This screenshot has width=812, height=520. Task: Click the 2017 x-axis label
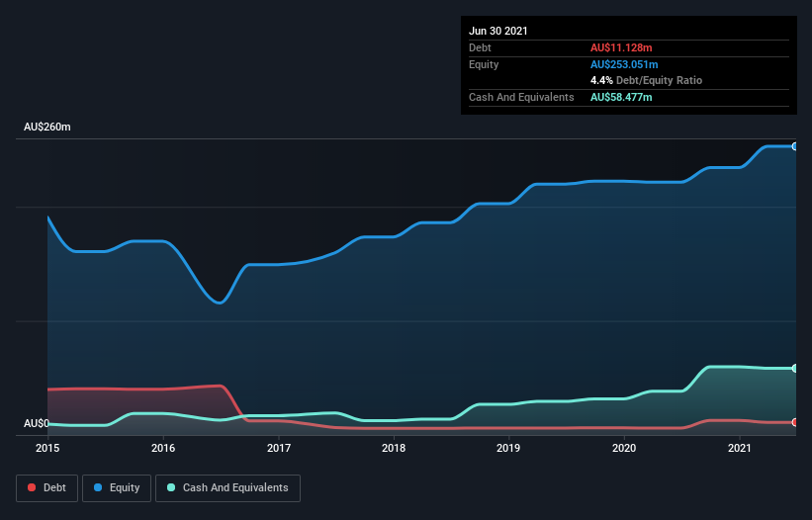pyautogui.click(x=279, y=448)
